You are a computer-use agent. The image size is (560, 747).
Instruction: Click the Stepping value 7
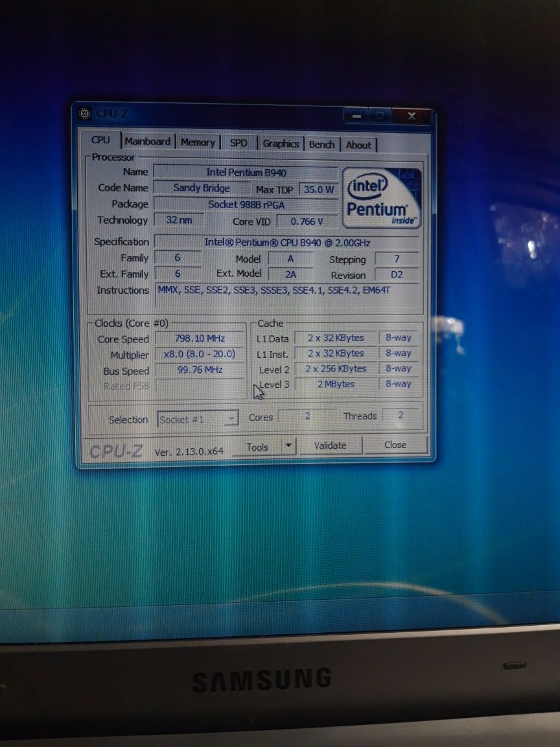tap(397, 259)
